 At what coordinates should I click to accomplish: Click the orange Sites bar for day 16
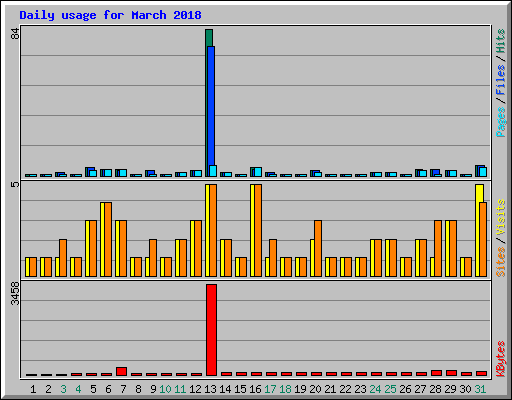tap(258, 230)
